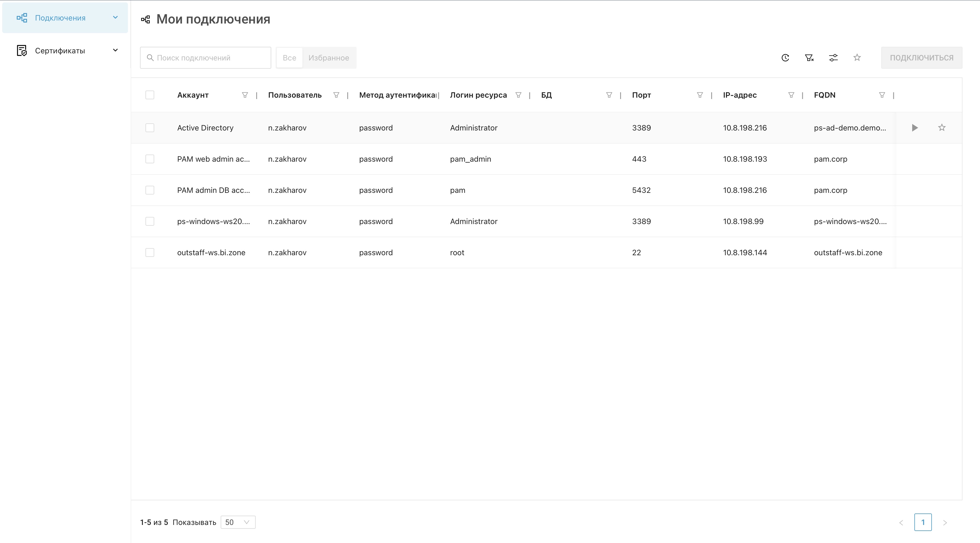This screenshot has height=543, width=980.
Task: Check the select-all header checkbox
Action: (x=150, y=95)
